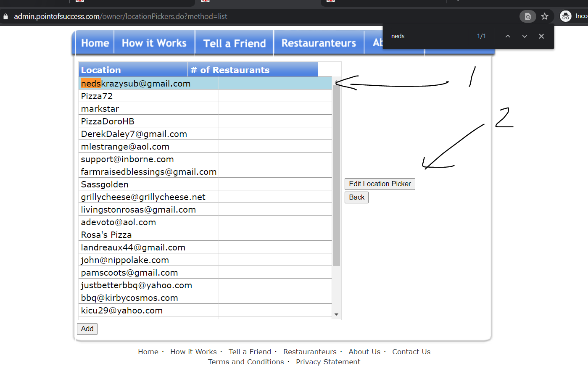This screenshot has width=588, height=379.
Task: Click the bookmark star icon
Action: pos(545,16)
